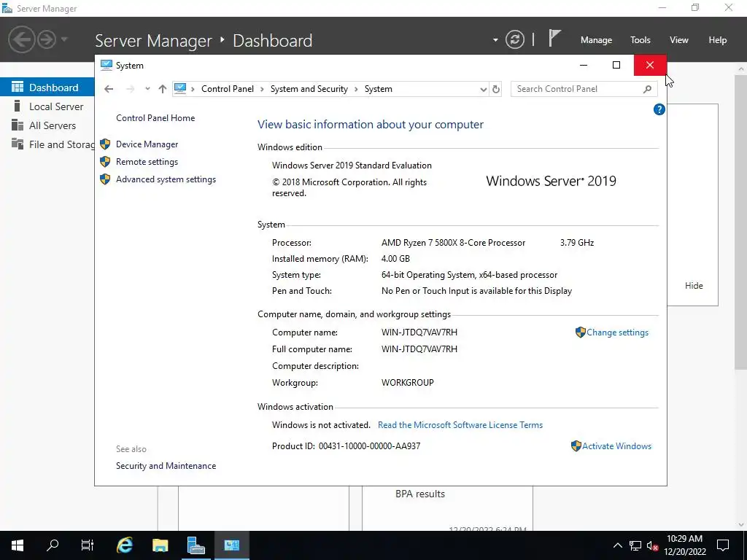Open Task View

tap(88, 545)
